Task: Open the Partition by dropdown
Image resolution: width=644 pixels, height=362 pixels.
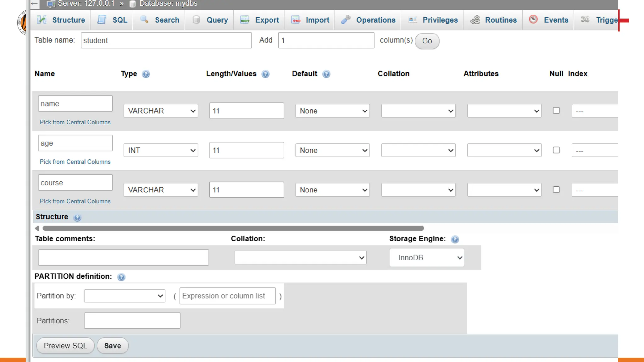Action: [x=125, y=296]
